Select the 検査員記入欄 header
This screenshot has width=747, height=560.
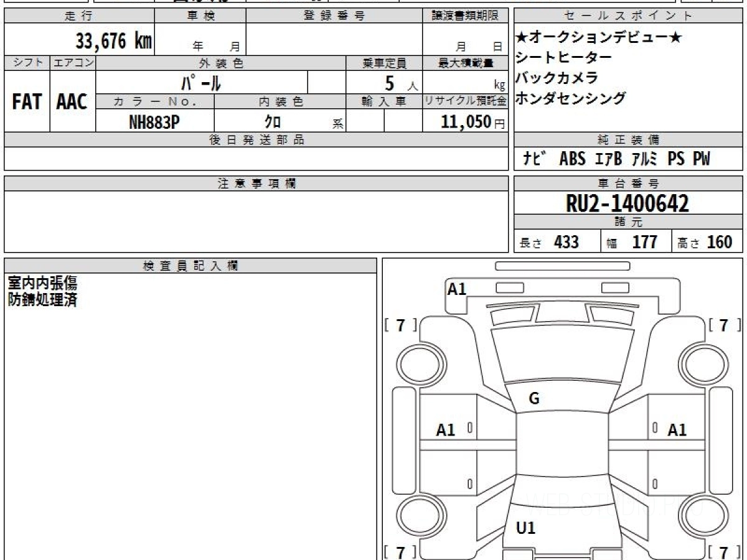[190, 265]
